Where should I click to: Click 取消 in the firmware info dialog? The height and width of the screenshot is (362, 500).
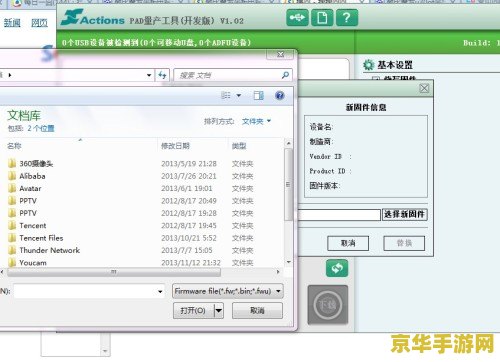tap(348, 243)
